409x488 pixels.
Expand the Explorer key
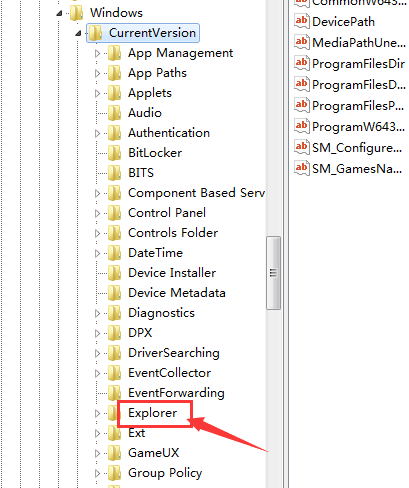[x=97, y=413]
